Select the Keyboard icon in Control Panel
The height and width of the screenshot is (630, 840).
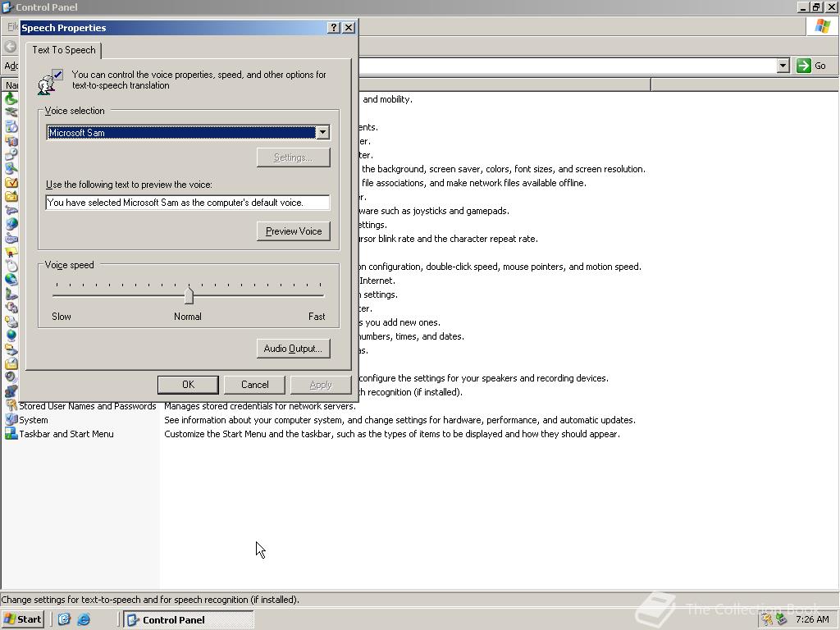pos(11,239)
